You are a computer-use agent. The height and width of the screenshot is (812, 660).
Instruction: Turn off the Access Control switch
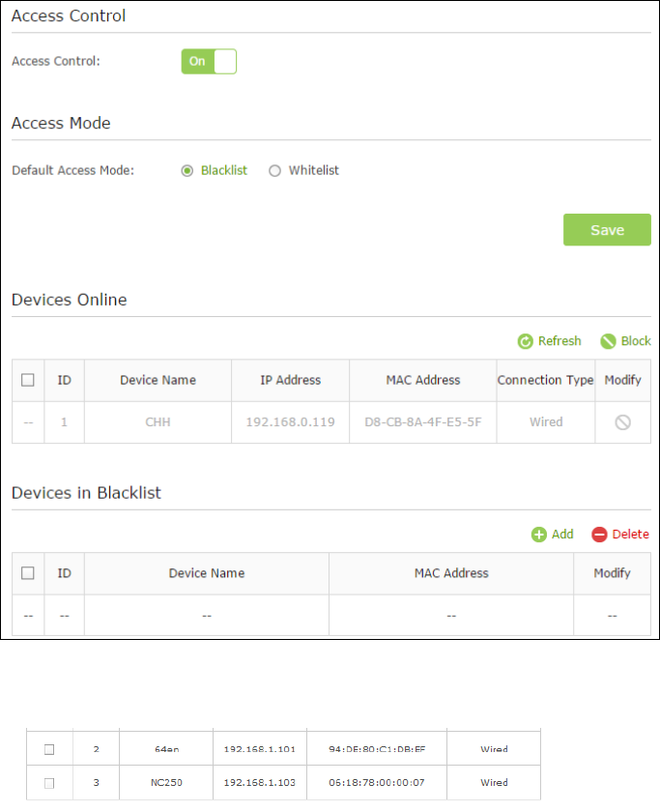pos(209,61)
